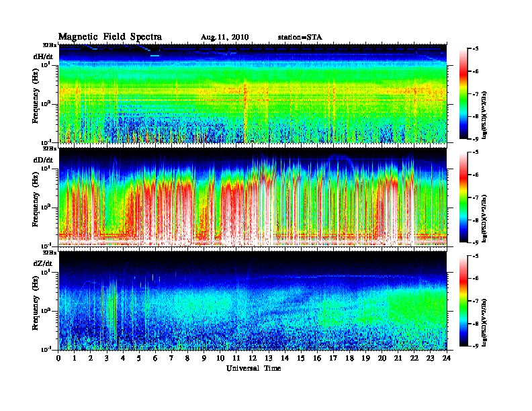Image resolution: width=532 pixels, height=411 pixels.
Task: Click hour tick label "3" on time axis
Action: click(x=107, y=358)
